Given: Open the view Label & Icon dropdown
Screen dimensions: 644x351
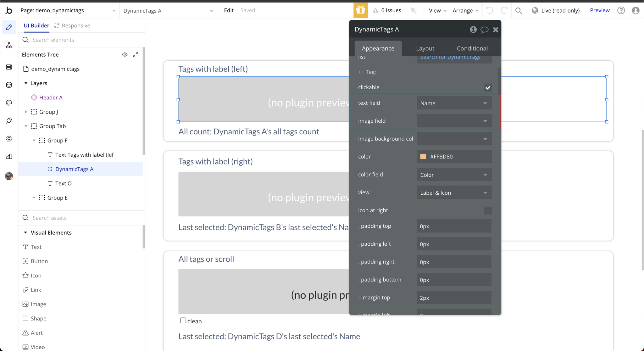Looking at the screenshot, I should pyautogui.click(x=454, y=192).
